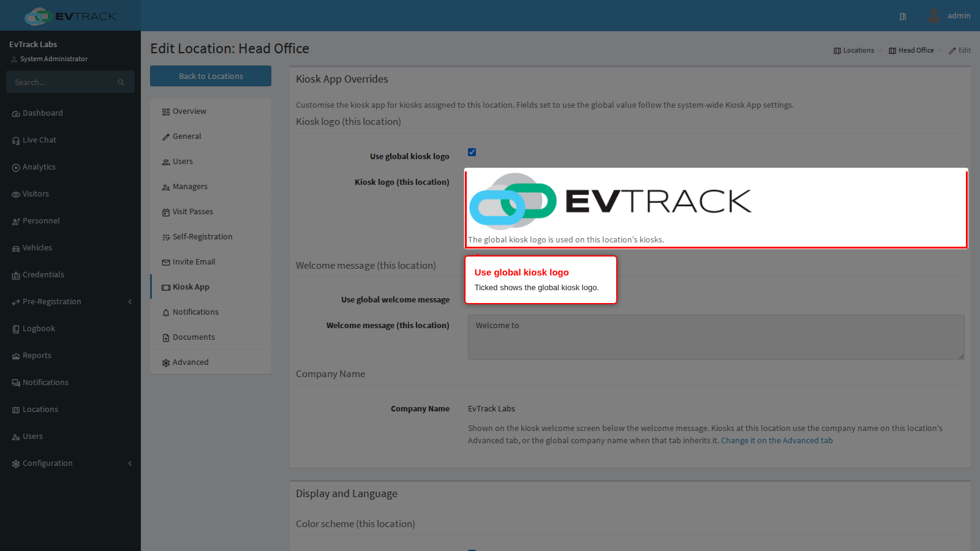The width and height of the screenshot is (980, 551).
Task: Open Visitors eye icon
Action: [x=16, y=195]
